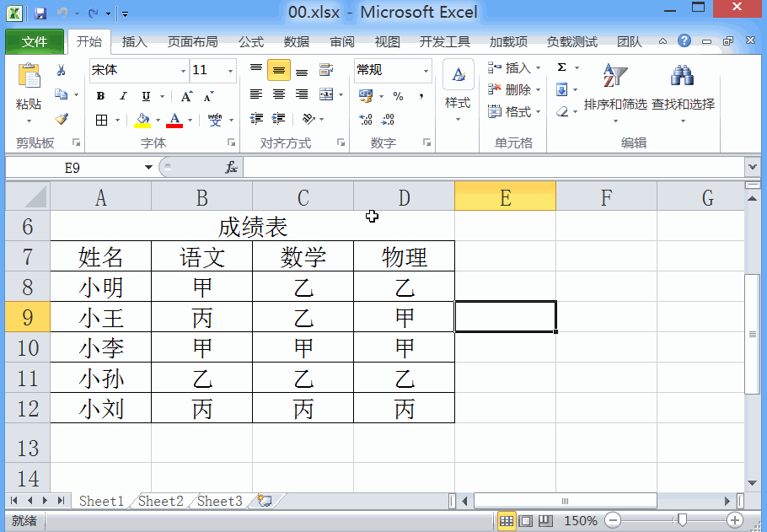The height and width of the screenshot is (532, 767).
Task: Open the 常规 number format dropdown
Action: click(x=424, y=70)
